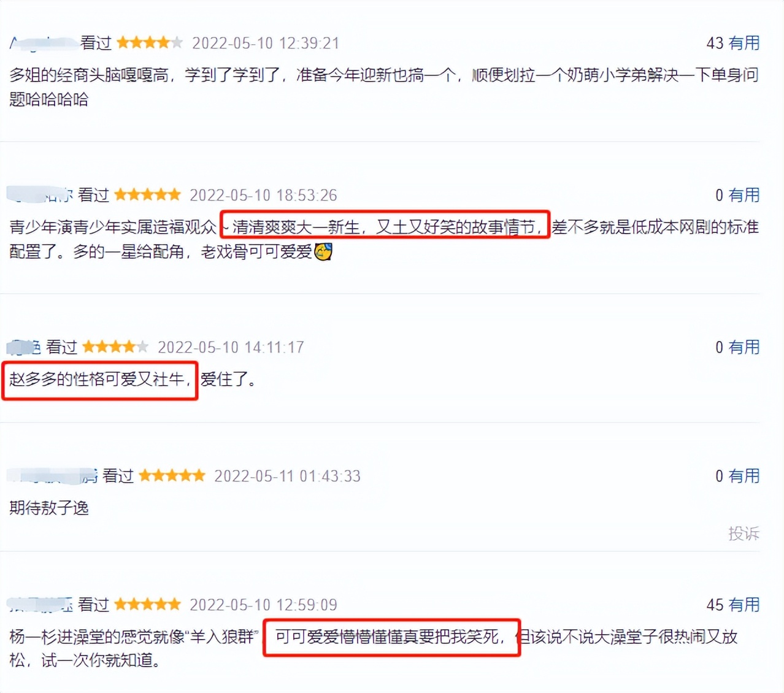Mark the 18:53:26 review as 有用
784x693 pixels.
737,195
